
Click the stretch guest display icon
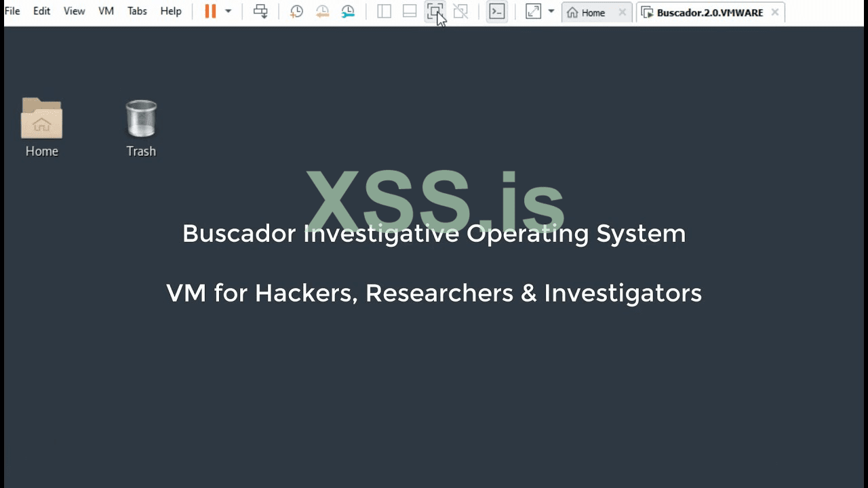(534, 12)
